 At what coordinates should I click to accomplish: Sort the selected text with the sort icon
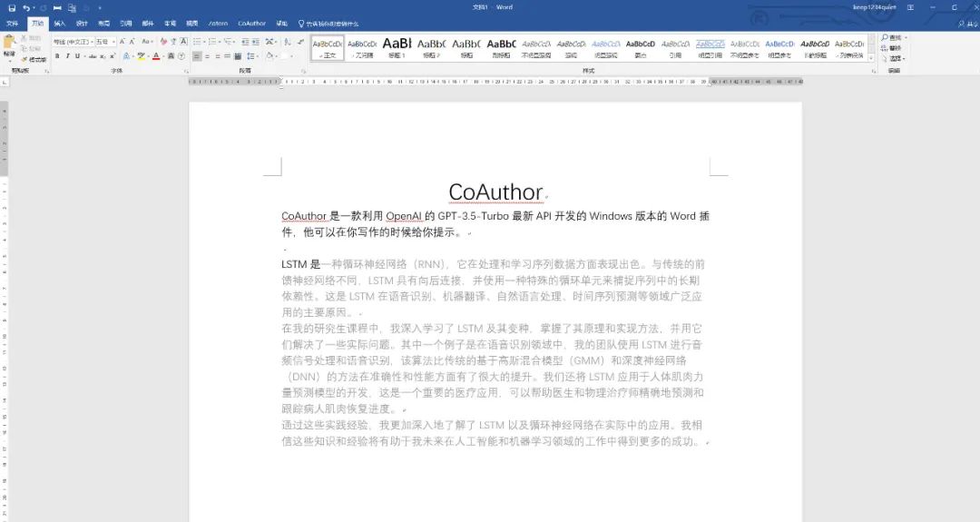tap(288, 41)
